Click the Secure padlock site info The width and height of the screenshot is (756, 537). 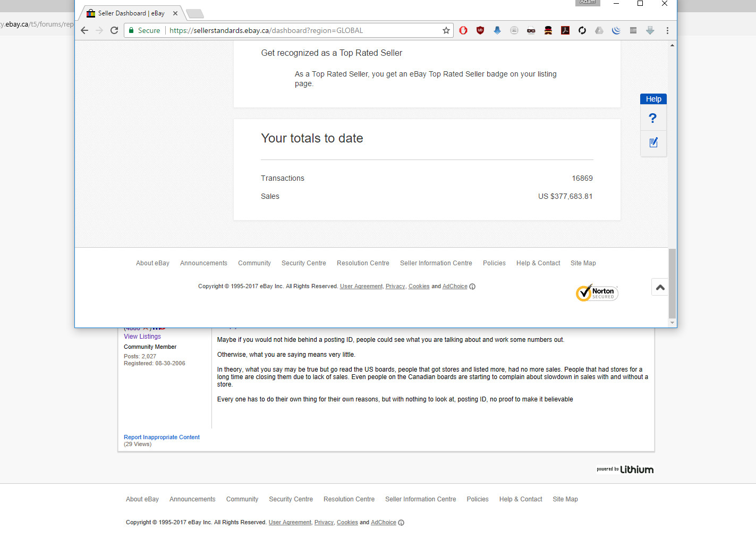point(145,30)
